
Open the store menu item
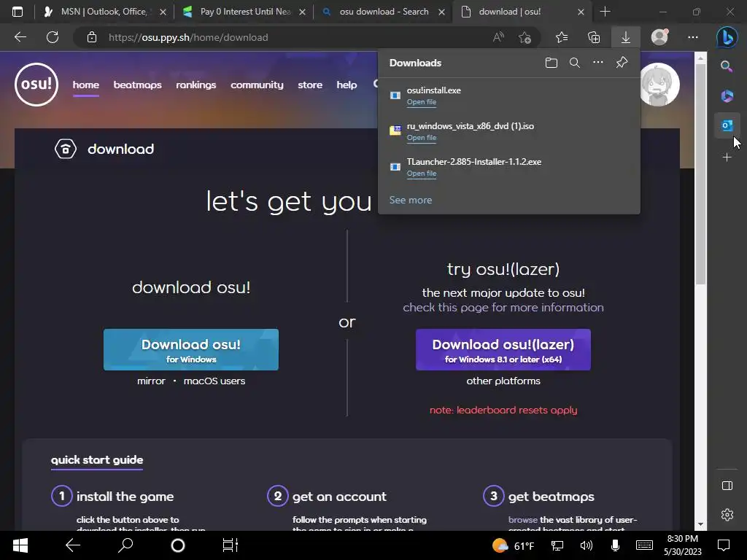[310, 85]
